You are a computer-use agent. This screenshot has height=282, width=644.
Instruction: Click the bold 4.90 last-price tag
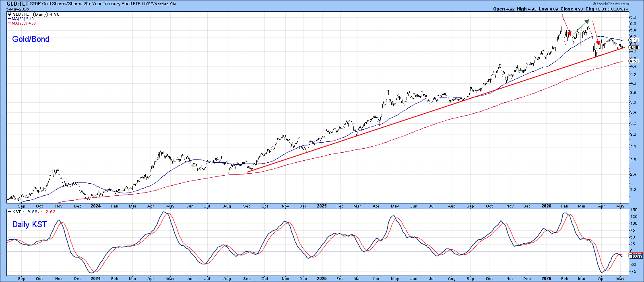[634, 48]
